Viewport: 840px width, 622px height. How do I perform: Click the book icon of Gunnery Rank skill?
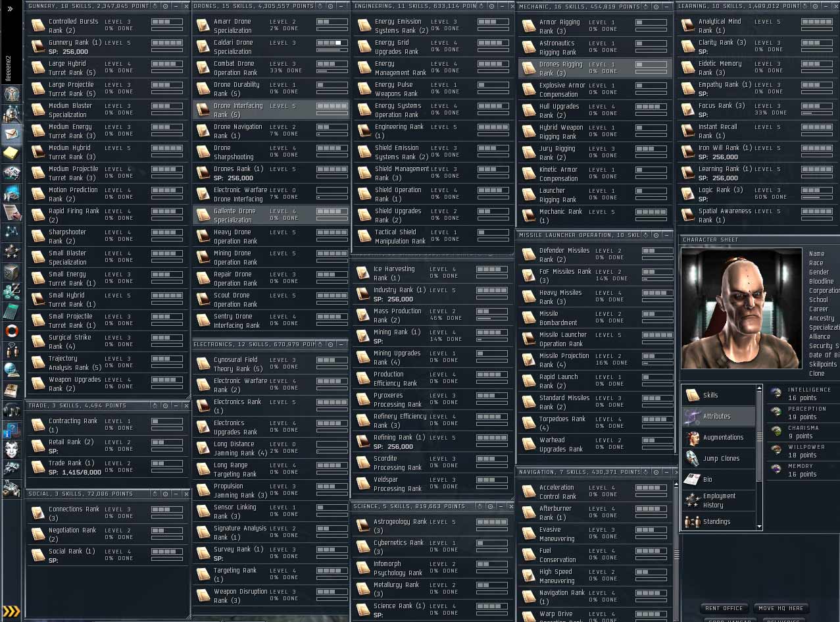[x=38, y=47]
